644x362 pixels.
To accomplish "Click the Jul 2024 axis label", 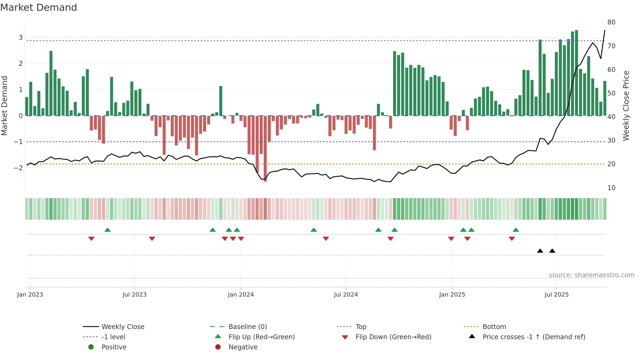I will point(346,294).
